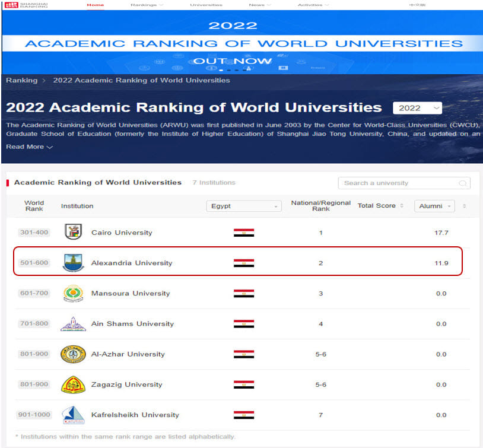Open the Alexandria University link

click(131, 263)
